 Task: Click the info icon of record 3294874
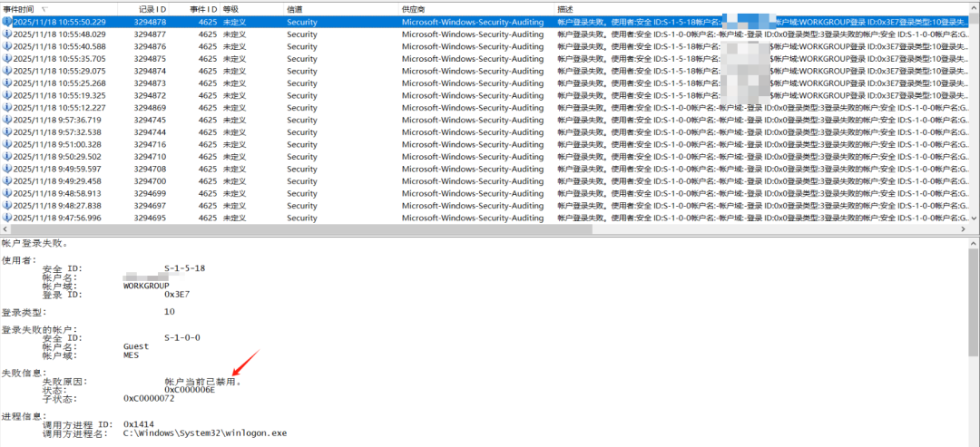pos(7,71)
